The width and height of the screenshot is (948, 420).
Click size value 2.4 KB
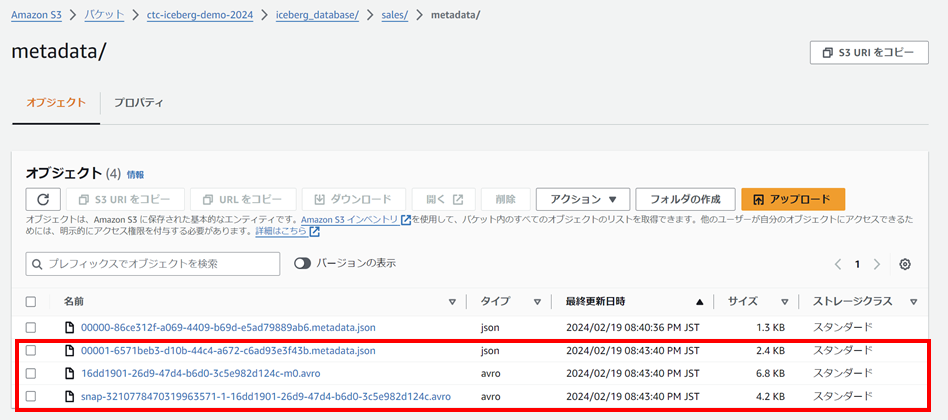pos(771,351)
